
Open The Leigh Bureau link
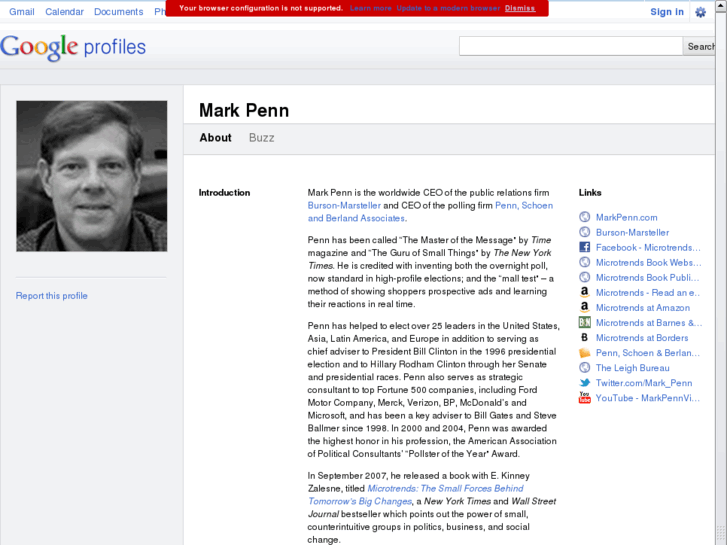coord(633,368)
